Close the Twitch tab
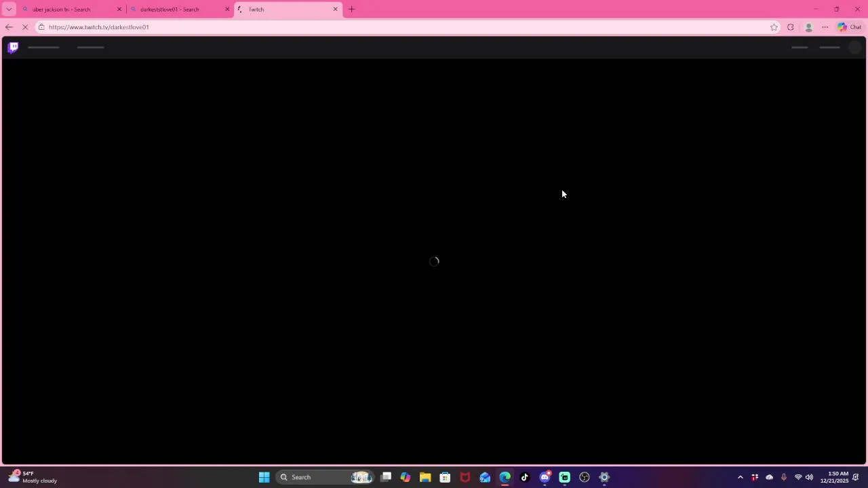Viewport: 868px width, 488px height. tap(335, 9)
